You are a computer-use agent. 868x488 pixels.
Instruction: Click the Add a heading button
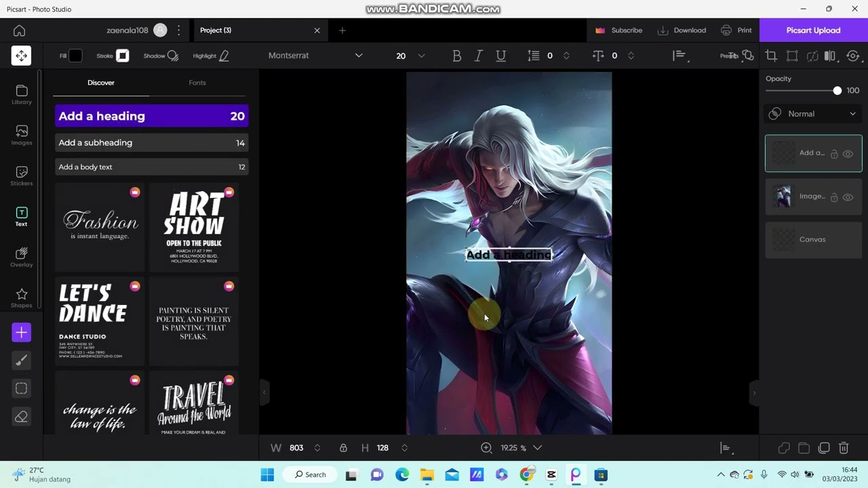151,116
